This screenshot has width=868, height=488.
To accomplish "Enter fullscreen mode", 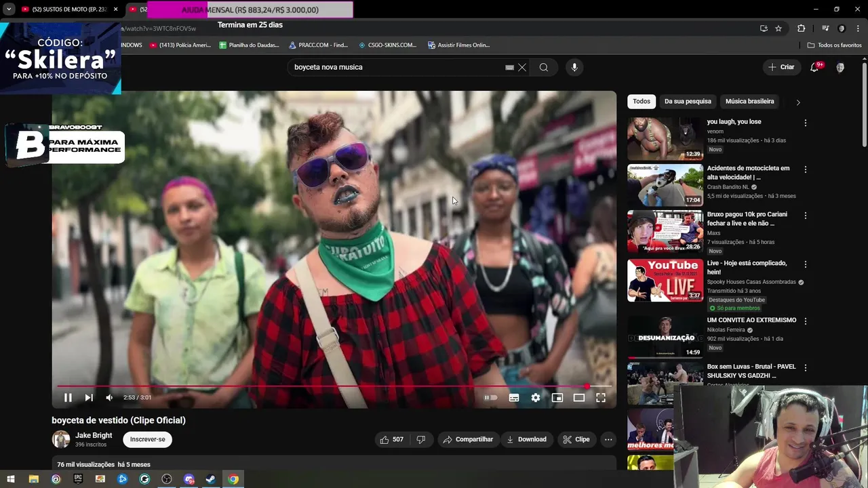I will pyautogui.click(x=601, y=398).
